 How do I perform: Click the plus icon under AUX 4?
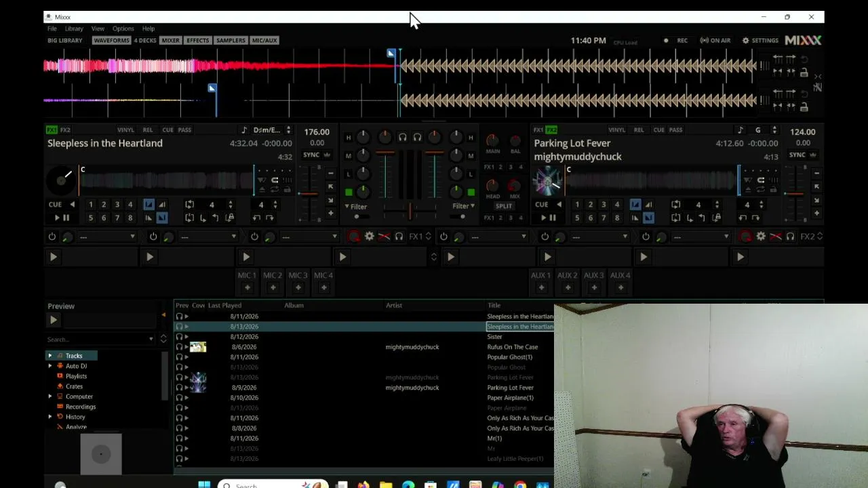(620, 287)
